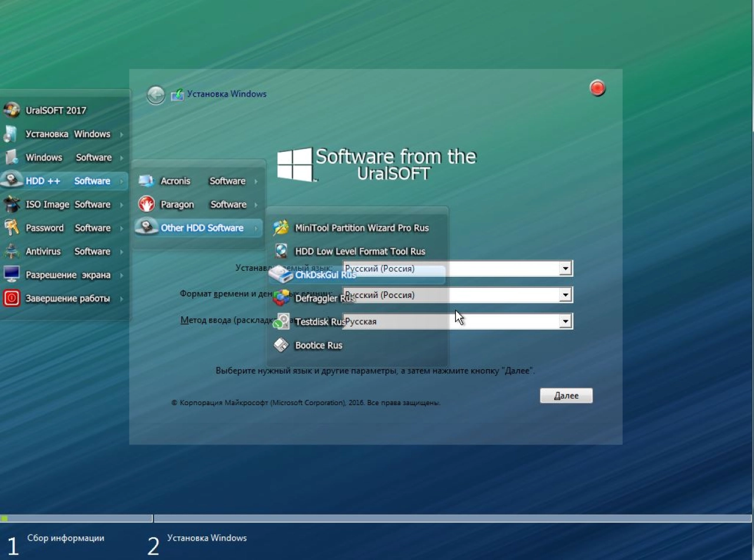The image size is (754, 560).
Task: Click the Установка Windows step 2 label
Action: click(207, 538)
